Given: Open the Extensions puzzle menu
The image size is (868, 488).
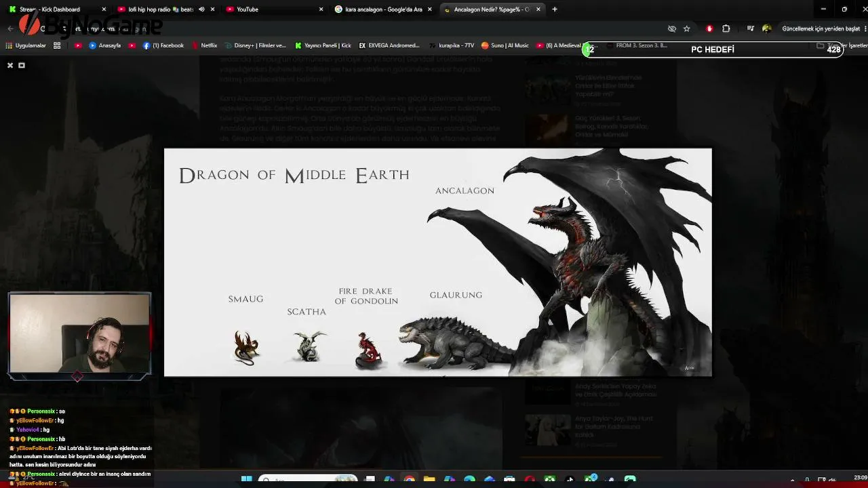Looking at the screenshot, I should [x=726, y=28].
